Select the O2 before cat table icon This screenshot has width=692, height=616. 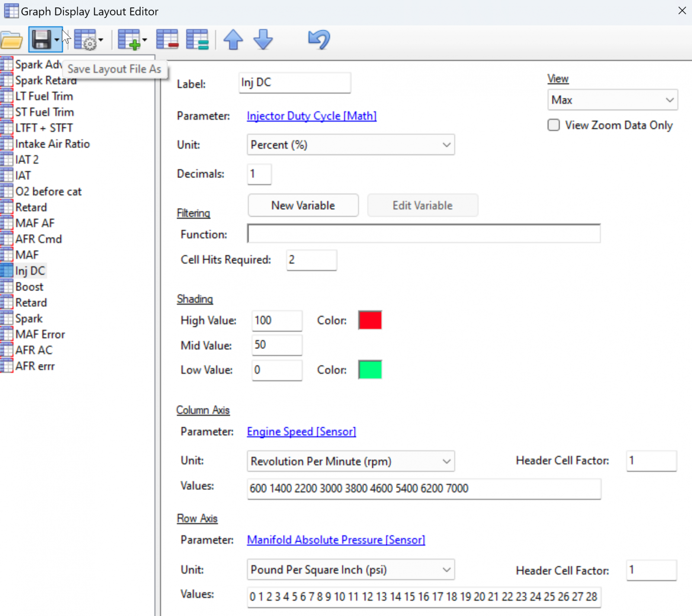pos(6,191)
